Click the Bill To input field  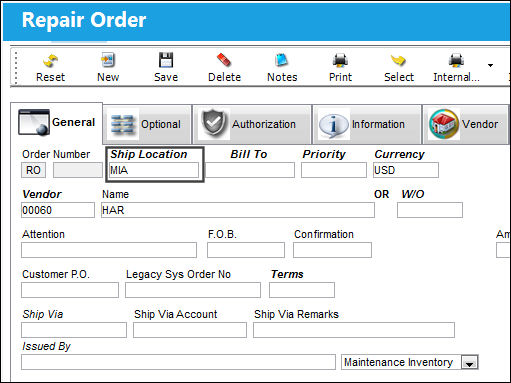tap(250, 170)
